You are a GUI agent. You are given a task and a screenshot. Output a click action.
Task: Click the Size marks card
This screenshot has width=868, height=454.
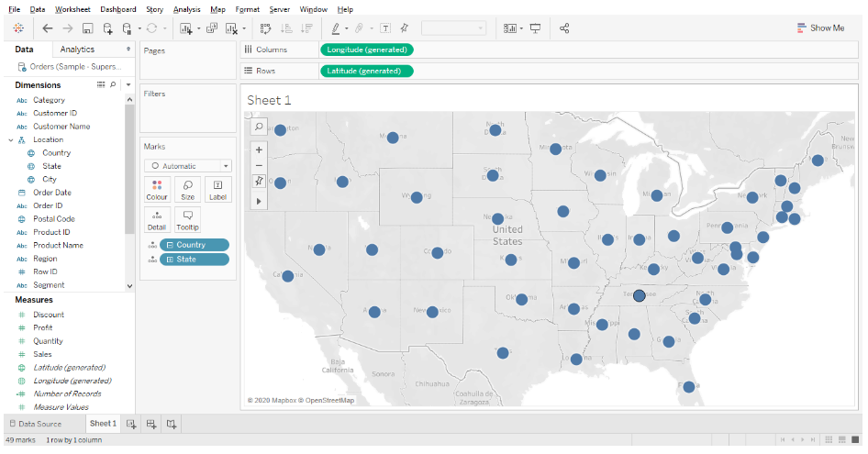[x=187, y=190]
